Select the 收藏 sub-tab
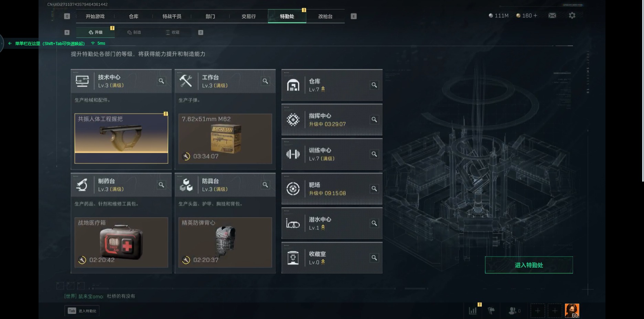This screenshot has height=319, width=644. click(172, 32)
